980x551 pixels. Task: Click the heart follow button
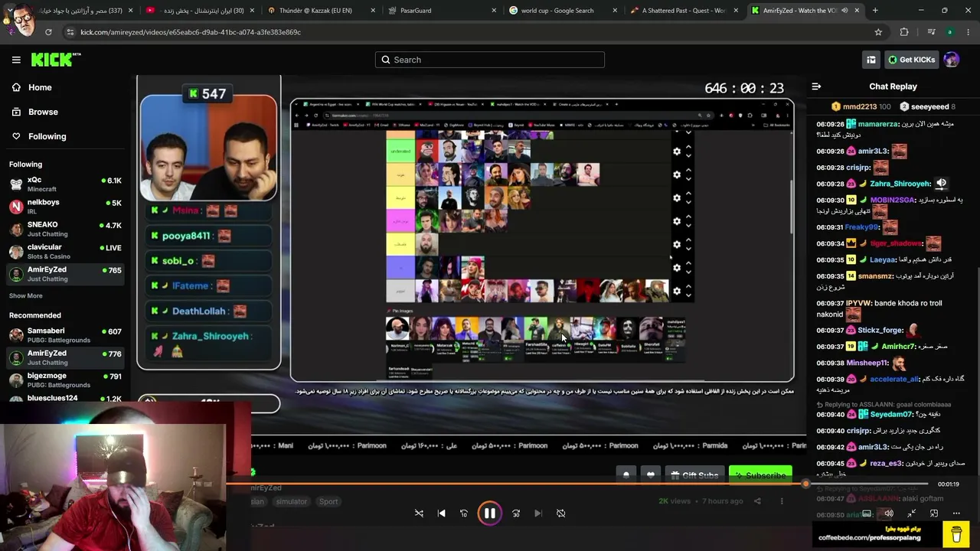(x=651, y=475)
